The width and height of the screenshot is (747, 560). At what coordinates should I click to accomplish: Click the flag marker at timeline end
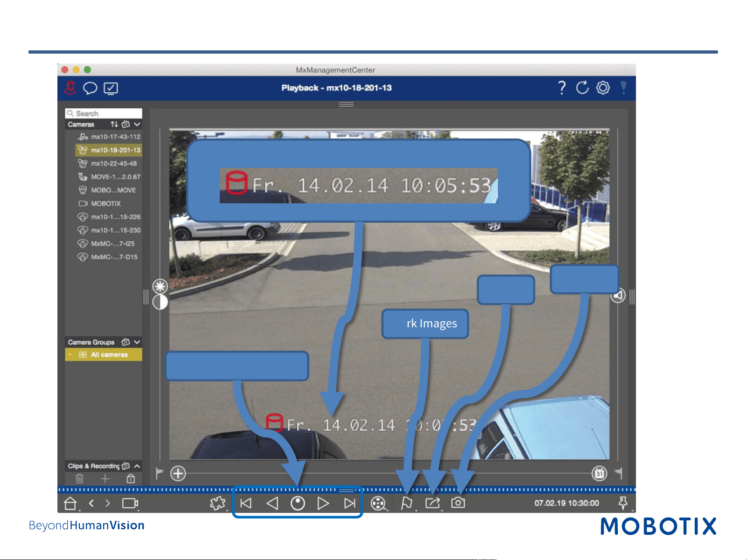click(x=619, y=473)
